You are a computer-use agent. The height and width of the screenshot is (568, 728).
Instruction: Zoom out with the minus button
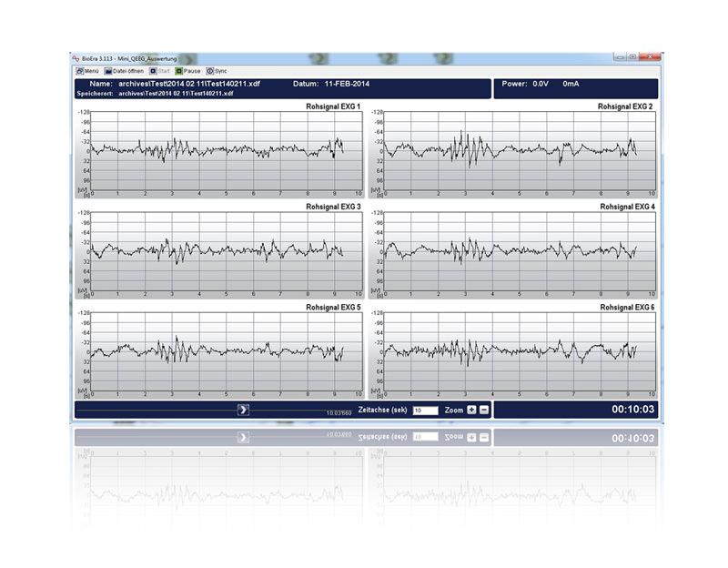coord(484,410)
